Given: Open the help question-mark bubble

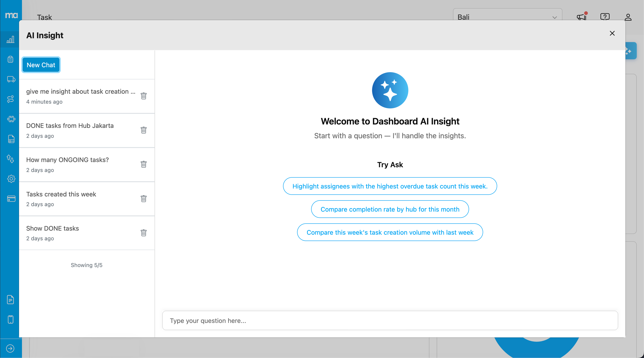Looking at the screenshot, I should [605, 17].
